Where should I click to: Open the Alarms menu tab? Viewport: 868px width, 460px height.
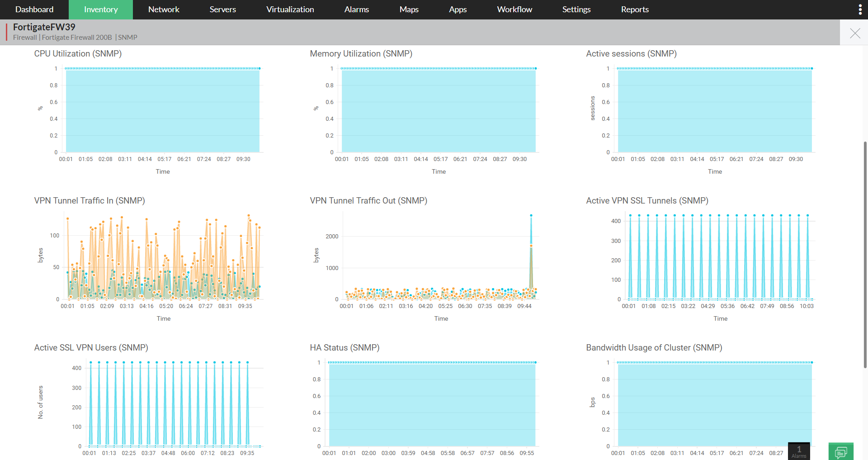pyautogui.click(x=357, y=9)
